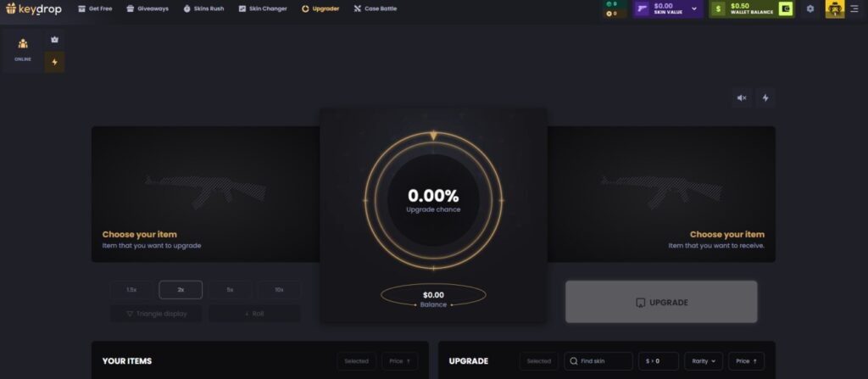
Task: Click the UPGRADE button
Action: point(661,302)
